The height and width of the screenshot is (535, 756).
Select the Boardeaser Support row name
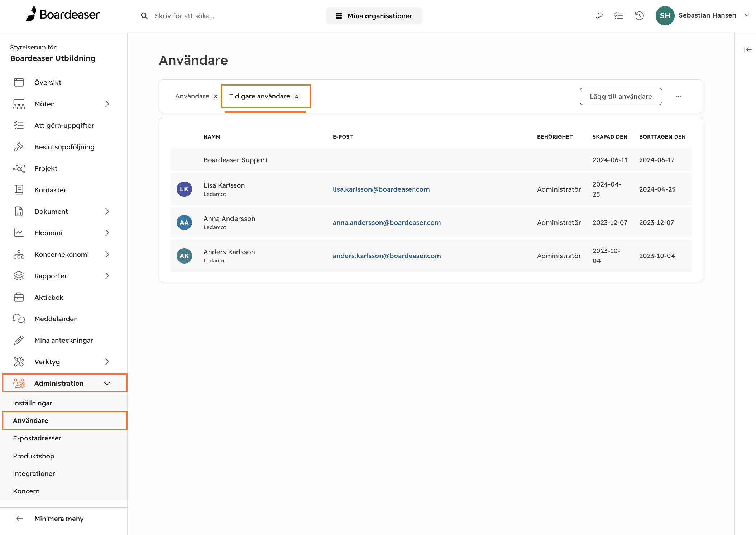tap(235, 160)
